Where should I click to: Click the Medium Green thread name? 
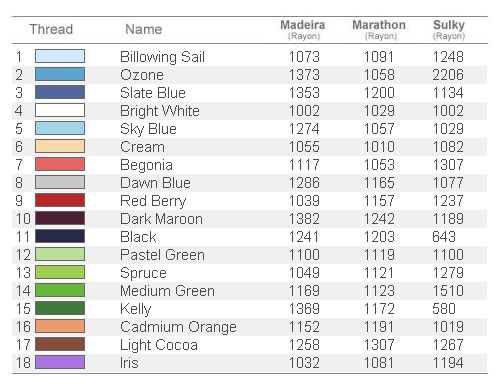(x=167, y=291)
